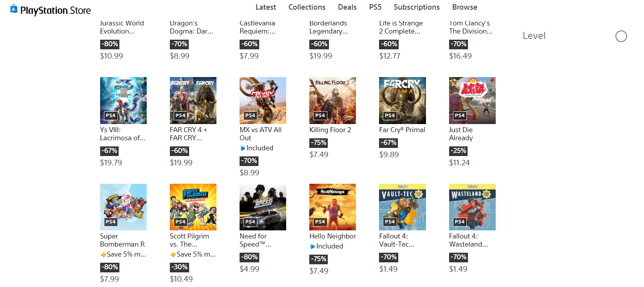Click the Far Cry Primal title link
Viewport: 644px width, 287px height.
(x=402, y=130)
